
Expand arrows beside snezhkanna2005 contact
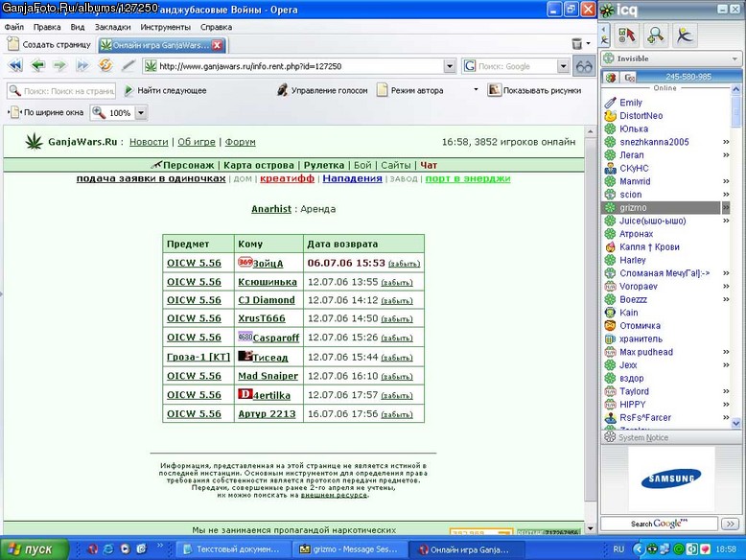(726, 142)
